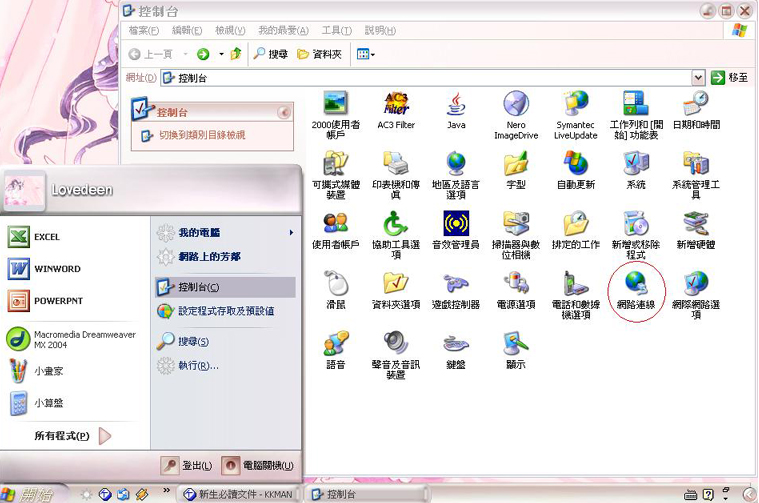This screenshot has height=503, width=759.
Task: Open the 日期和時間 icon
Action: tap(696, 105)
